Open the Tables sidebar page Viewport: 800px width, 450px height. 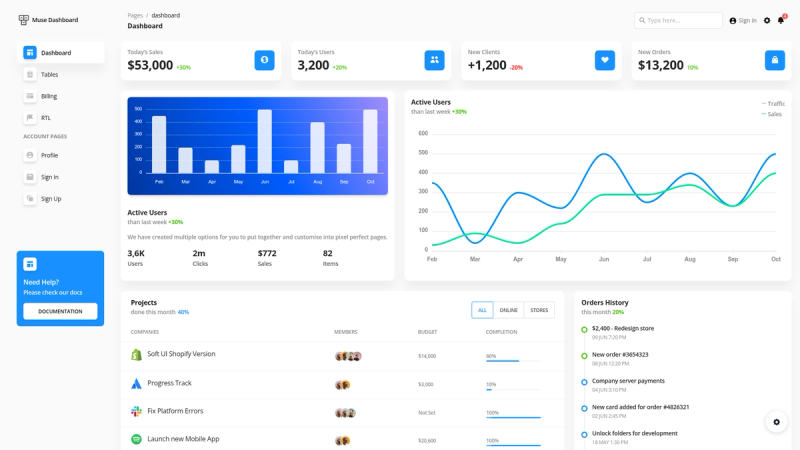[x=60, y=74]
